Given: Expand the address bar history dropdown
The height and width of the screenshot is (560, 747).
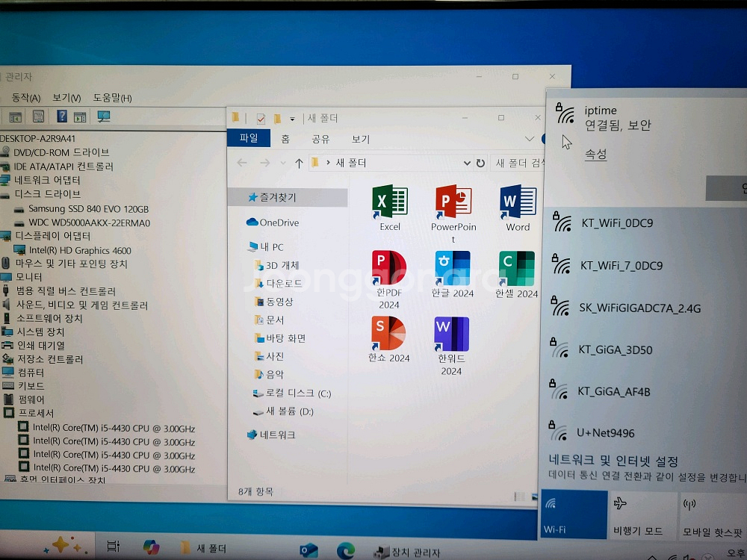Looking at the screenshot, I should pyautogui.click(x=467, y=163).
